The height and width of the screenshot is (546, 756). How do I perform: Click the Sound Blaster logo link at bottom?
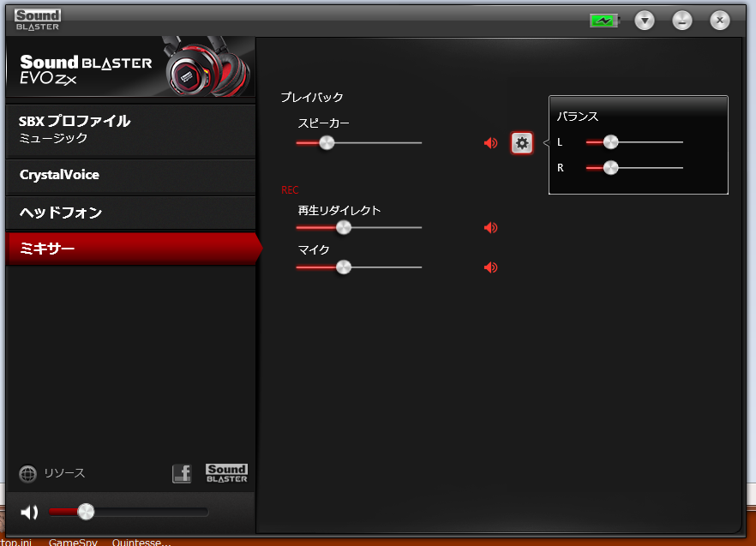[226, 473]
